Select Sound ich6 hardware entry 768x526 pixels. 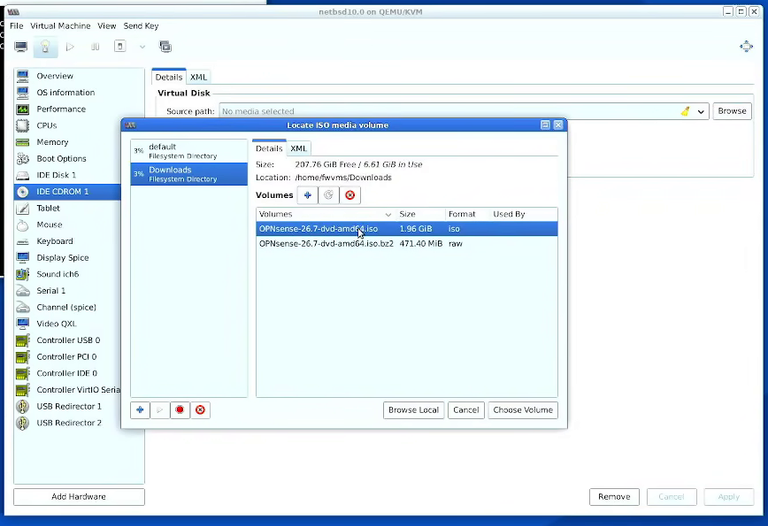(x=68, y=274)
